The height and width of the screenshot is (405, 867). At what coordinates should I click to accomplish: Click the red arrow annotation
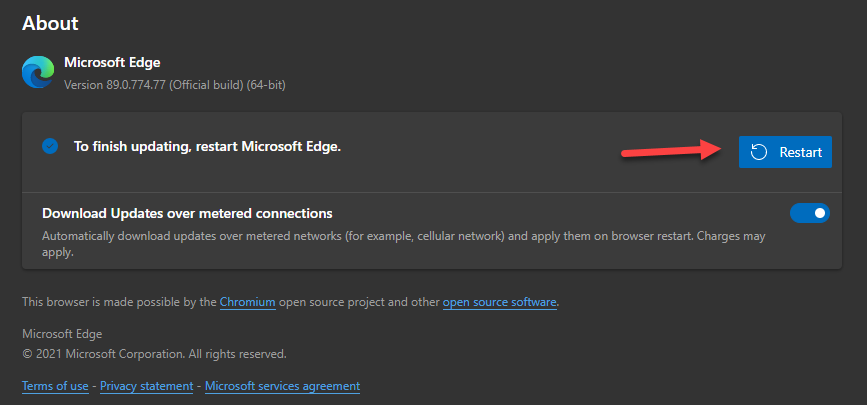point(672,149)
